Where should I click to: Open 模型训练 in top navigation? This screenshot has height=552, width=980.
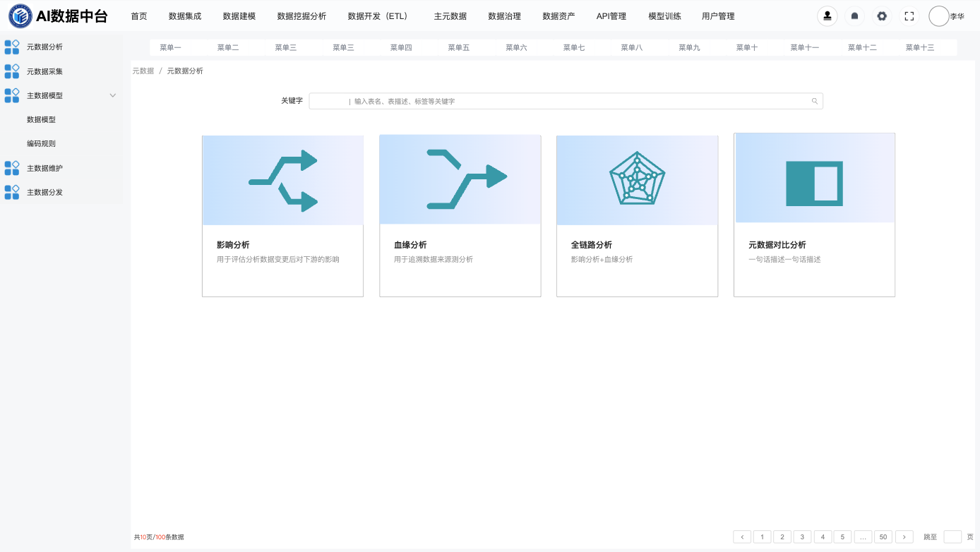pyautogui.click(x=665, y=16)
